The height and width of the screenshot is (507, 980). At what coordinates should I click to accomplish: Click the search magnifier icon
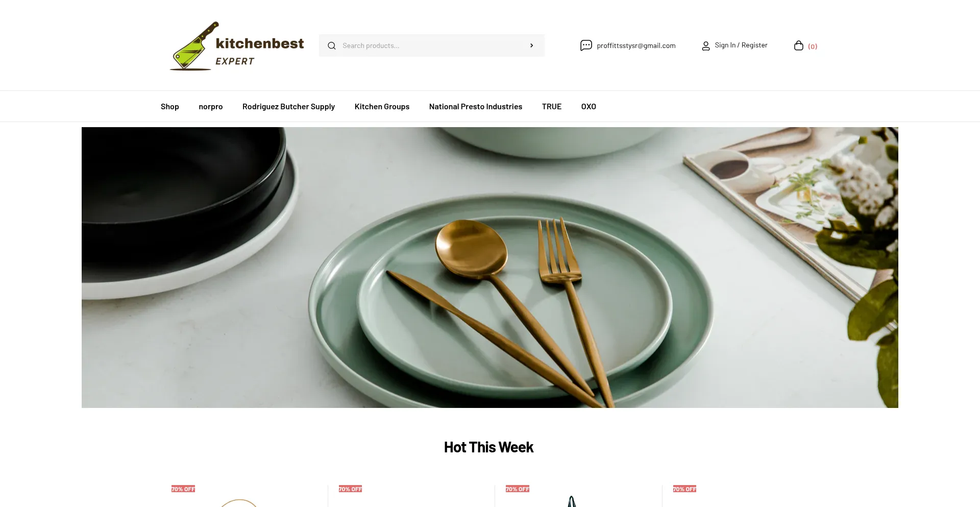[x=332, y=46]
